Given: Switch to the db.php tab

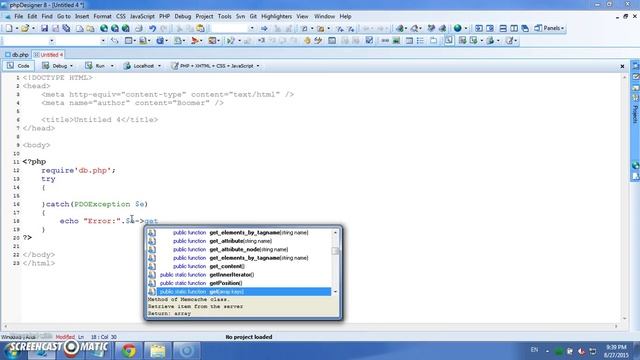Looking at the screenshot, I should point(17,54).
